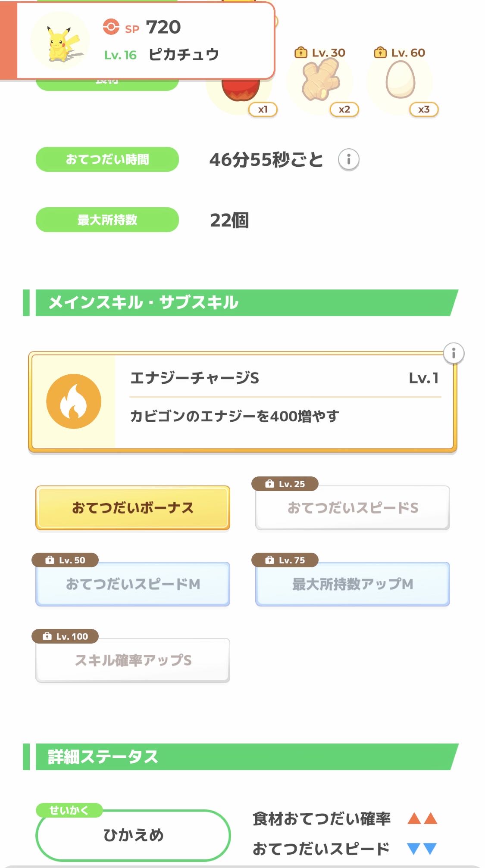485x868 pixels.
Task: Tap the lock icon at Lv.30
Action: point(300,53)
